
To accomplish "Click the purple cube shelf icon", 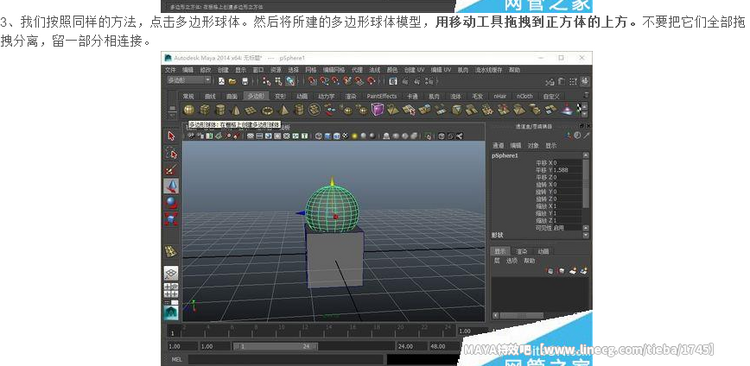I will [377, 110].
